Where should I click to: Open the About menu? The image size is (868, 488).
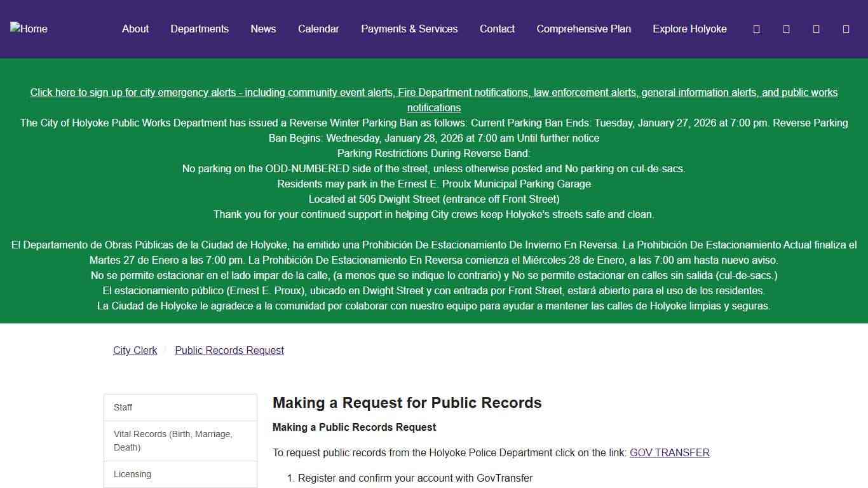135,29
